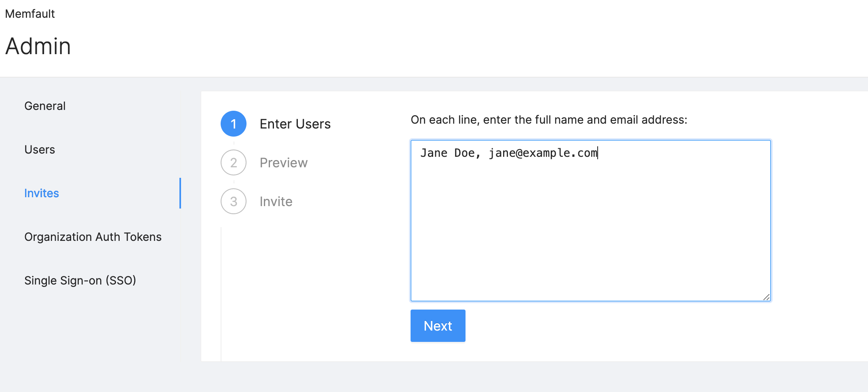Open Organization Auth Tokens section
Viewport: 868px width, 392px height.
click(93, 237)
